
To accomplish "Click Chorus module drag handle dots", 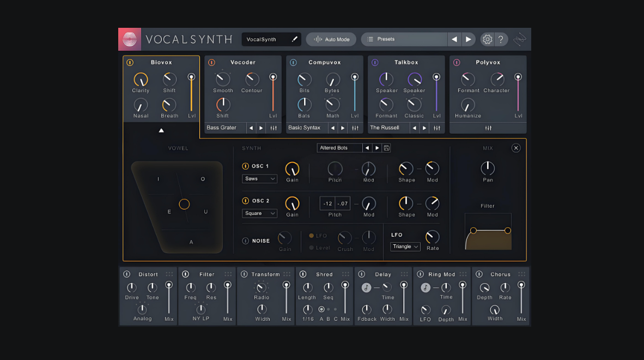I will (x=521, y=274).
